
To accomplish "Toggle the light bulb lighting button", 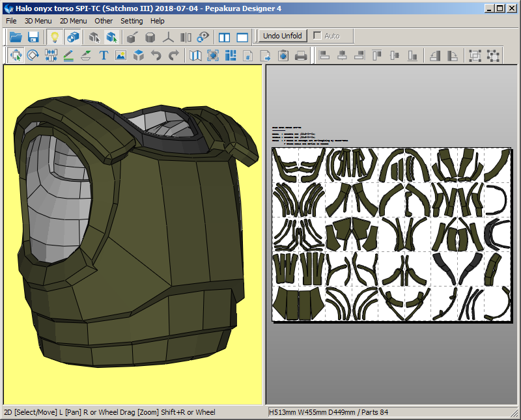I will (55, 37).
